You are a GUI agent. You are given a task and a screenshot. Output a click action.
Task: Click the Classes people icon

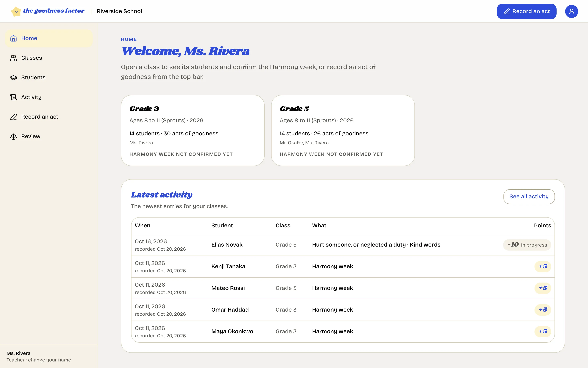13,58
